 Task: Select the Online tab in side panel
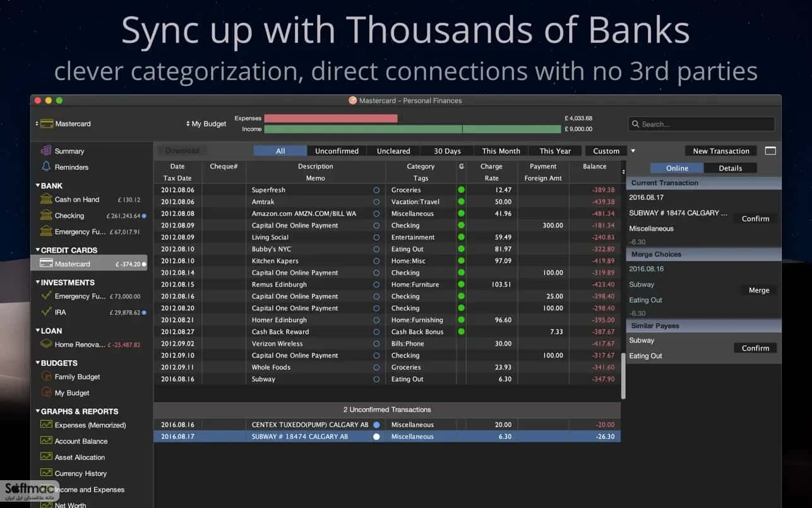[x=677, y=168]
